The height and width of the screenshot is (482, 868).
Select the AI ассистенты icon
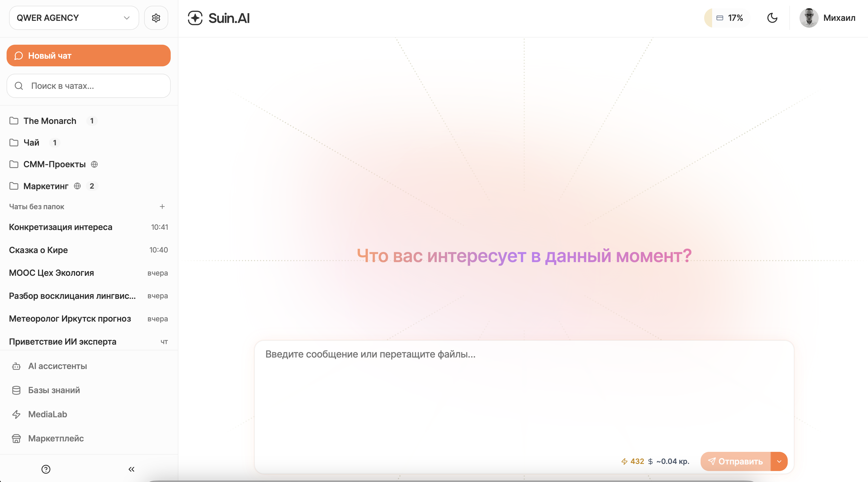[x=17, y=366]
